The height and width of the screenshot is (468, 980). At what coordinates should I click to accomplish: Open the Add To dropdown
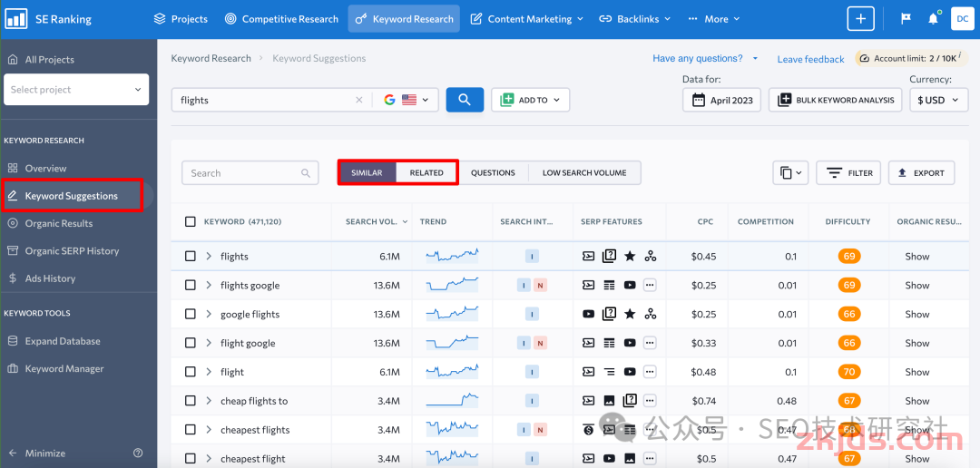click(x=530, y=100)
